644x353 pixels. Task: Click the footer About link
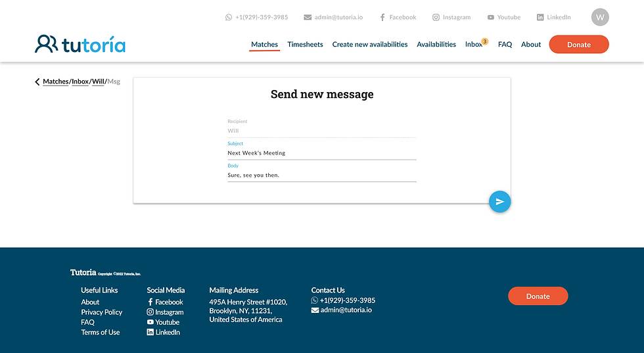click(90, 302)
